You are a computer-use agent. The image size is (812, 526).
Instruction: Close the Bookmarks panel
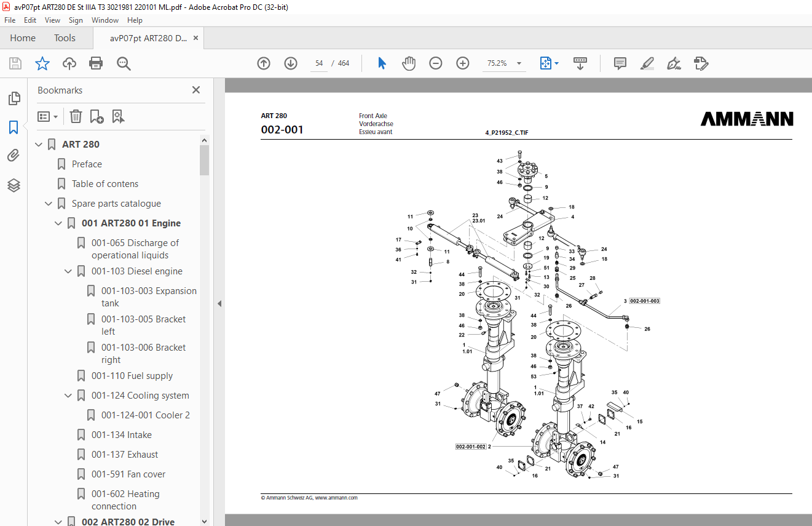click(x=196, y=90)
